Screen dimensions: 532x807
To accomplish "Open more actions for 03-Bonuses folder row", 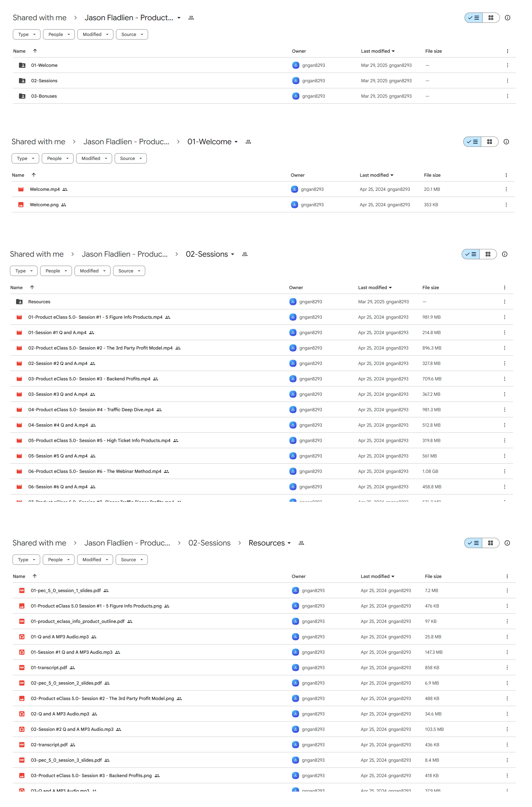I will [508, 96].
